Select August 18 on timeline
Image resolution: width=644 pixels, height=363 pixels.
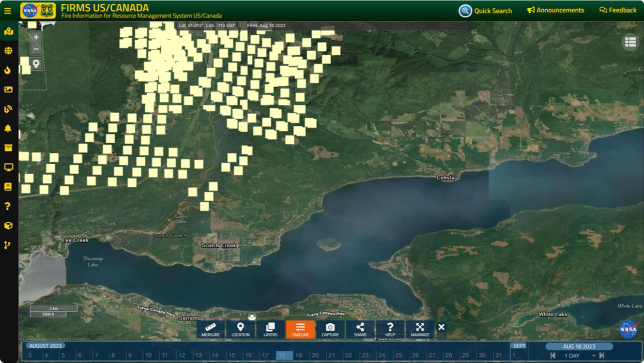point(284,355)
